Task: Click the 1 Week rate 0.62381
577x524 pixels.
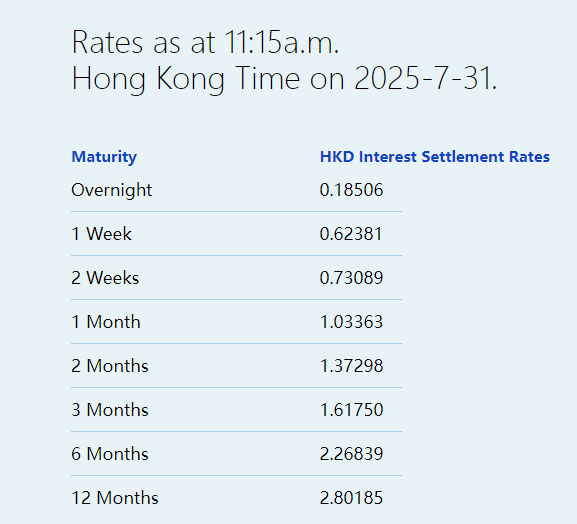Action: click(x=351, y=234)
